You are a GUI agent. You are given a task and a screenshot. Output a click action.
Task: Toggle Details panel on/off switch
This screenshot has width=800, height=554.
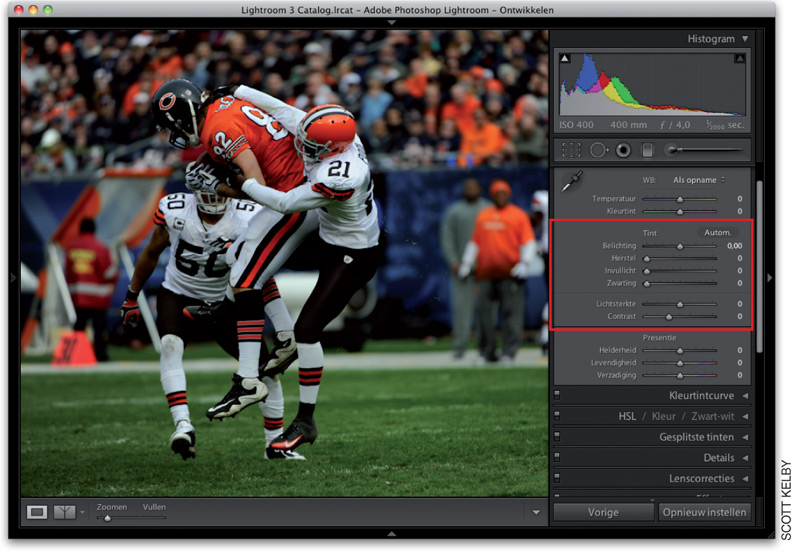click(557, 458)
